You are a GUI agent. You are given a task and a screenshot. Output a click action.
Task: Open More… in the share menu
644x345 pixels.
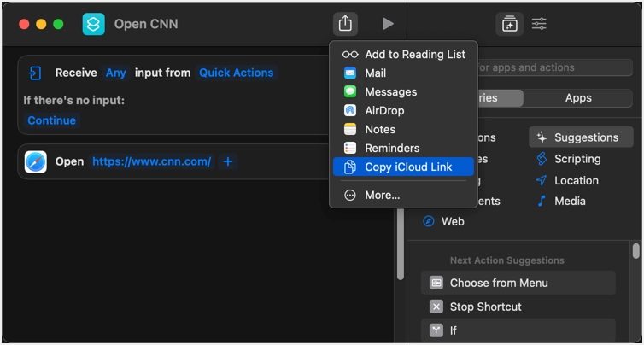382,195
